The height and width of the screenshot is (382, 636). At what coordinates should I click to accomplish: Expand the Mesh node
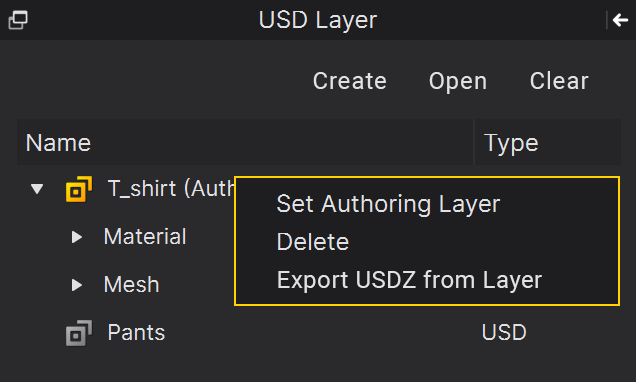click(77, 285)
